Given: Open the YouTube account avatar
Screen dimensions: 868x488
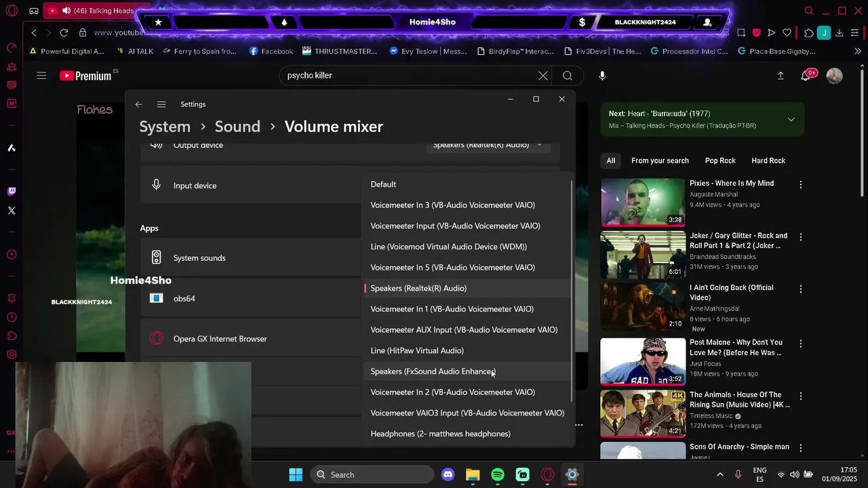Looking at the screenshot, I should click(x=835, y=76).
